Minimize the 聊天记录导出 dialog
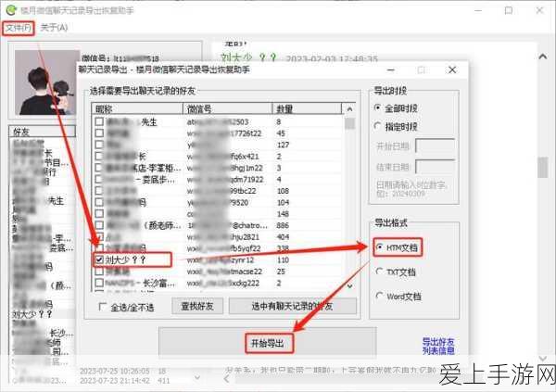Viewport: 556px width, 392px height. [391, 70]
